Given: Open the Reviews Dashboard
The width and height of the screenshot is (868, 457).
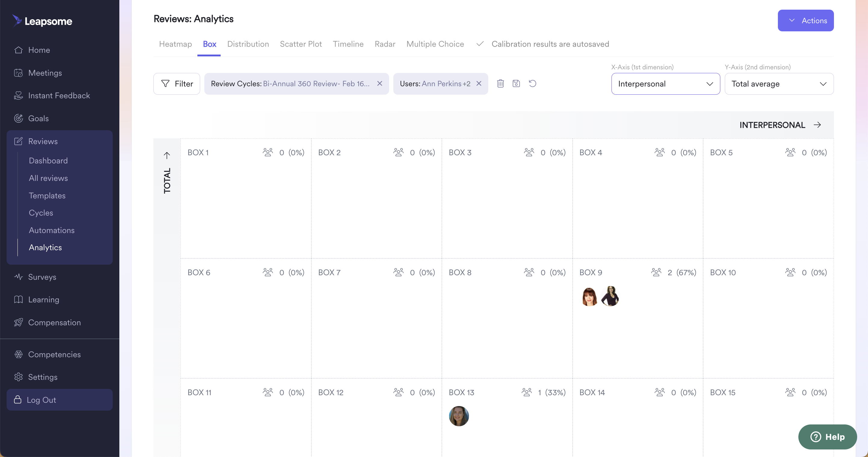Looking at the screenshot, I should tap(48, 160).
